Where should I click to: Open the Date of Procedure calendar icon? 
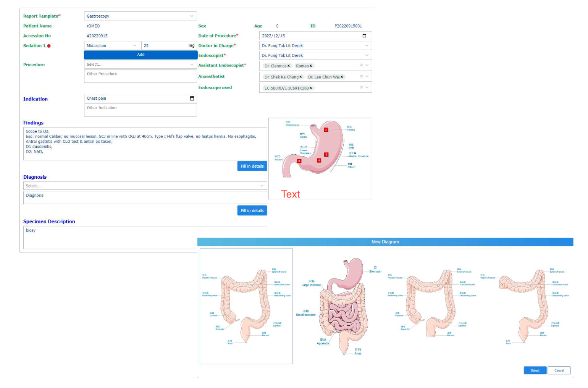[364, 36]
